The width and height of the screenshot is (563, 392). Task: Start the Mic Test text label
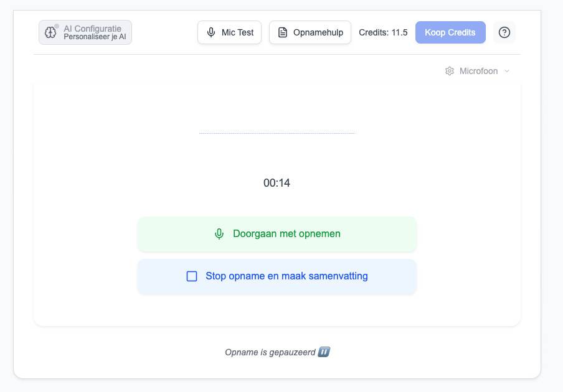tap(238, 32)
